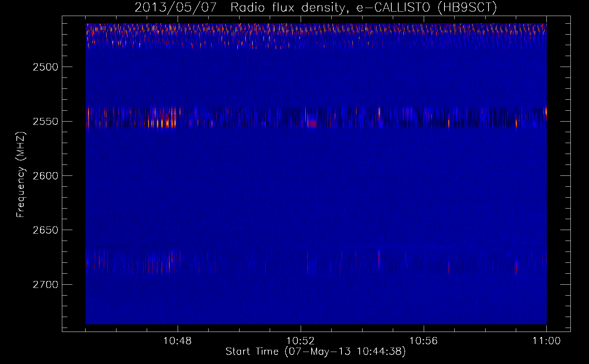Click the 'Frequency (MHZ)' axis label
The width and height of the screenshot is (589, 364).
21,175
